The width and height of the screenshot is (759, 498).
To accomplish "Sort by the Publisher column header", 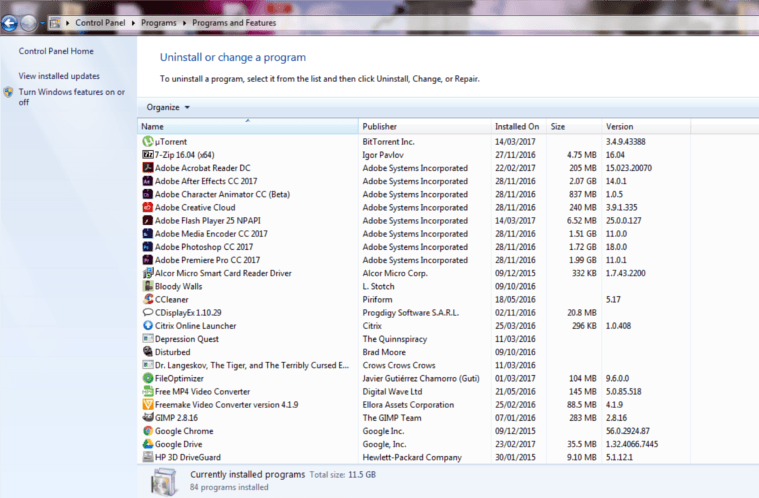I will [425, 126].
